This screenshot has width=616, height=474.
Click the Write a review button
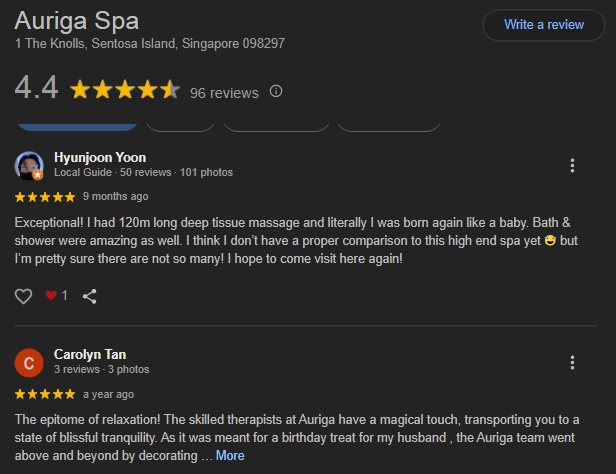(543, 25)
